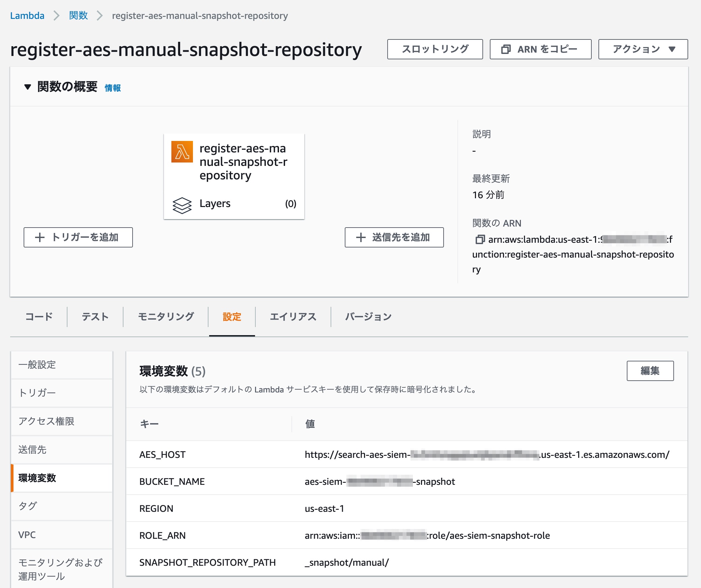Open 一般設定 in the side menu
The image size is (701, 588).
(62, 365)
